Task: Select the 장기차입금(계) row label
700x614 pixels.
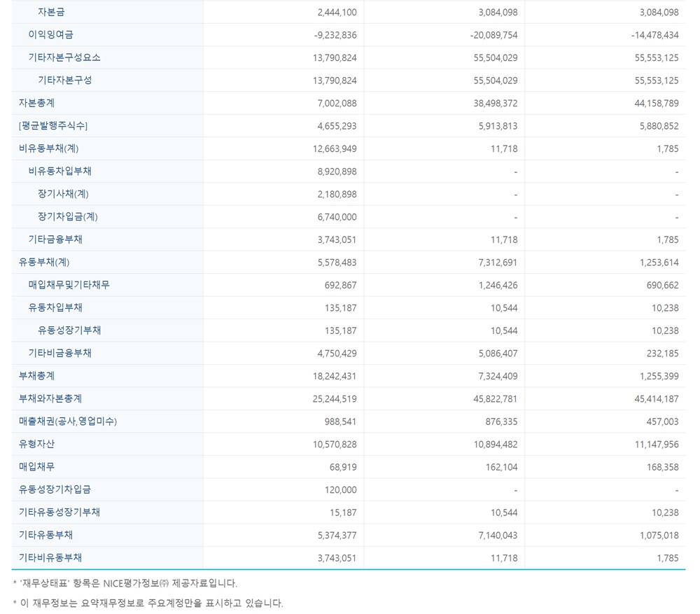Action: [68, 216]
